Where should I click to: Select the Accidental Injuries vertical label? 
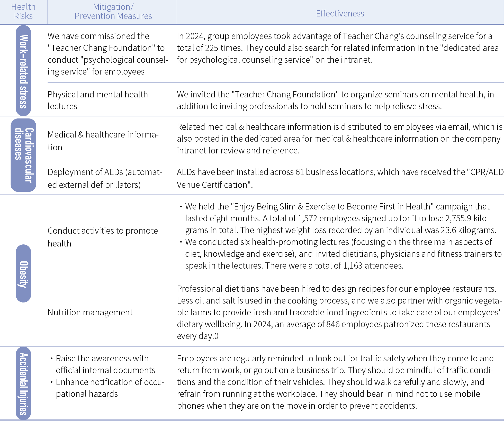tap(23, 384)
